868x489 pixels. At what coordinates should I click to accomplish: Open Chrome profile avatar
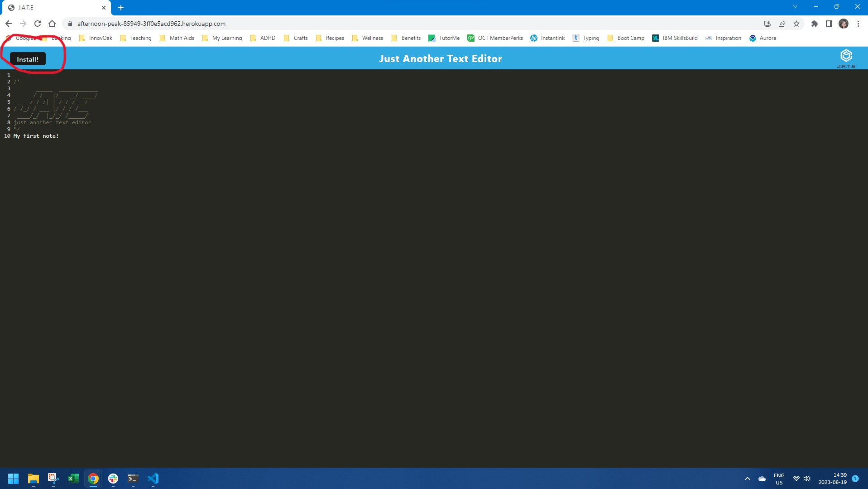pos(844,23)
